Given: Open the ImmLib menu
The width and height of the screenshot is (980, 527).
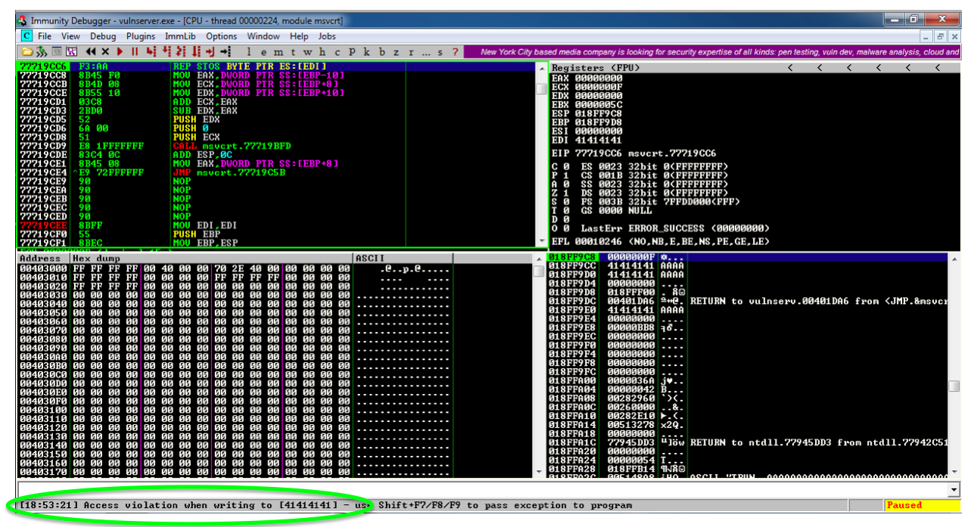Looking at the screenshot, I should pos(180,36).
